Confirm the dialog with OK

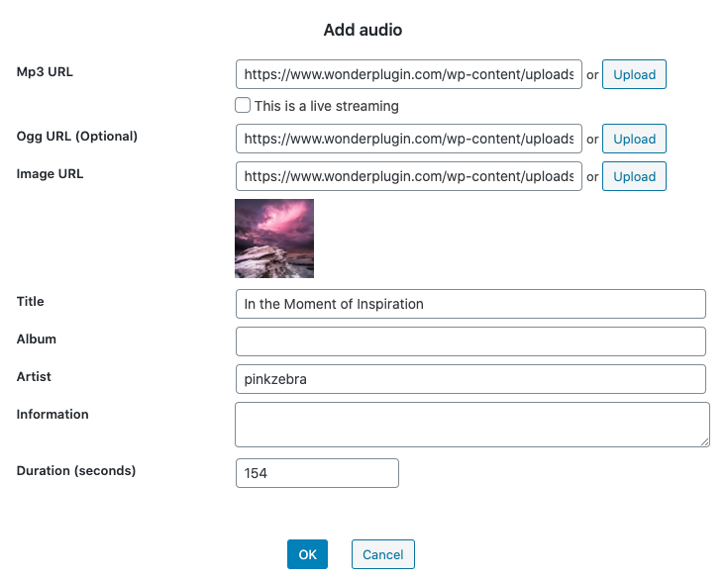click(307, 554)
